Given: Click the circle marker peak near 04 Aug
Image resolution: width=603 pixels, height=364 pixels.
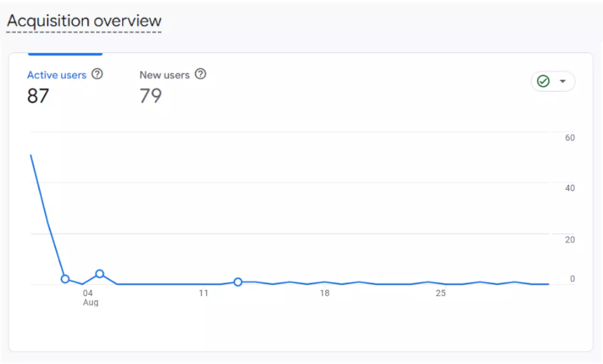Looking at the screenshot, I should click(100, 274).
